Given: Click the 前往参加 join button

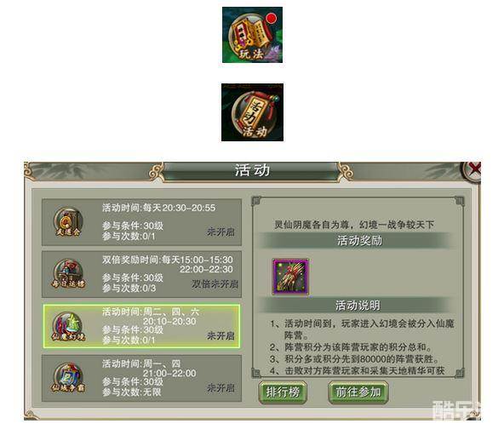Looking at the screenshot, I should point(358,392).
